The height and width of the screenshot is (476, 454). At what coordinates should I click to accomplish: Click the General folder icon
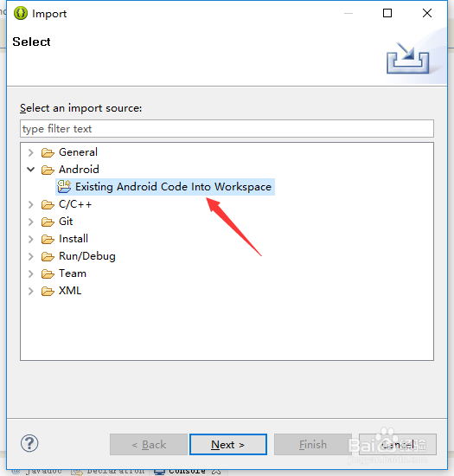pyautogui.click(x=48, y=152)
